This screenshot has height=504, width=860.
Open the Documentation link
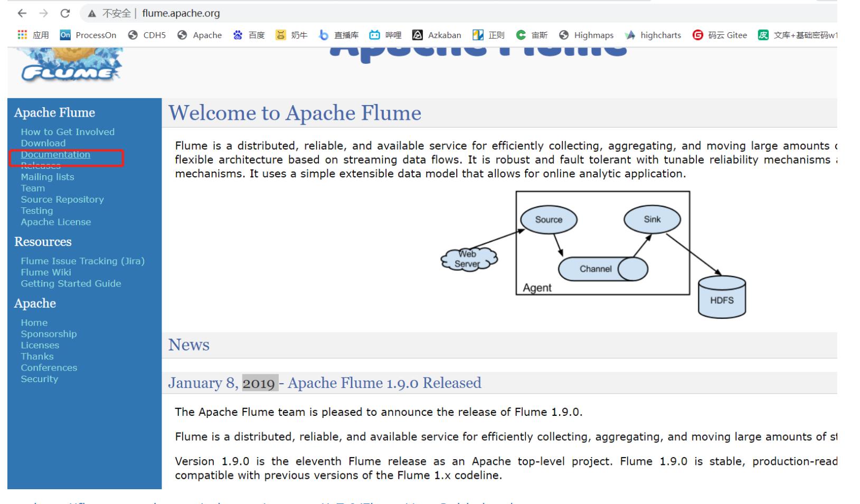(x=55, y=155)
